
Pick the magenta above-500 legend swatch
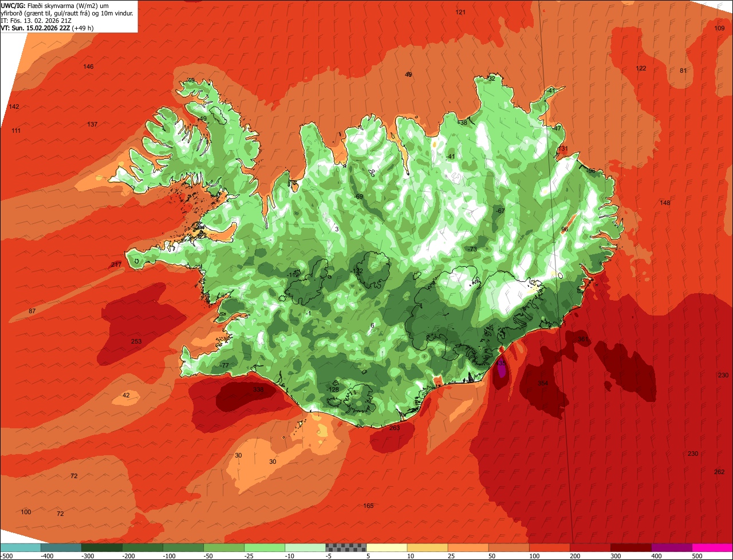[712, 547]
